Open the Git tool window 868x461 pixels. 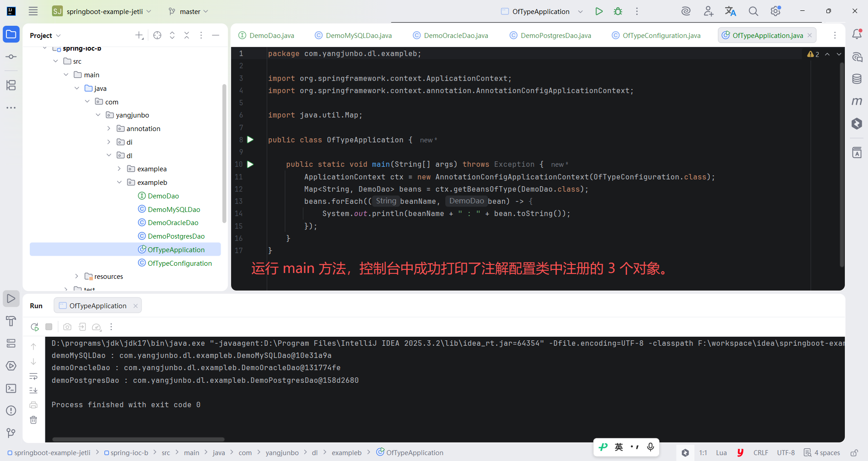click(11, 433)
